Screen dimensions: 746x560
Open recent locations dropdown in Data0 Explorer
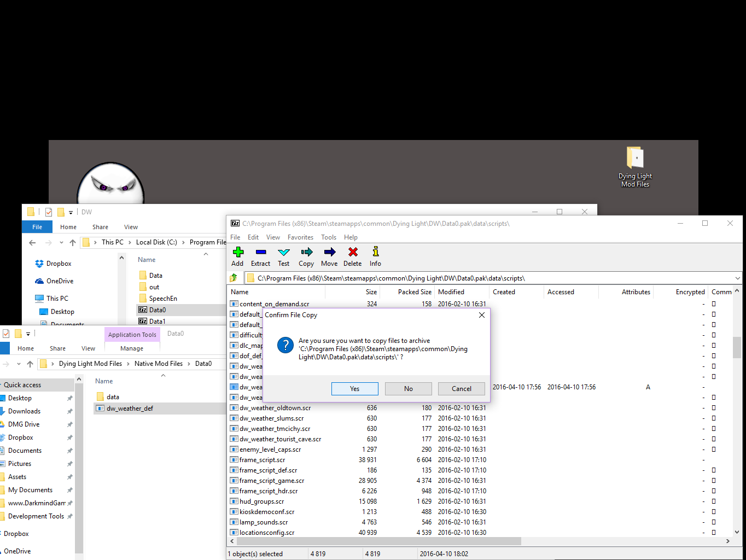(19, 364)
